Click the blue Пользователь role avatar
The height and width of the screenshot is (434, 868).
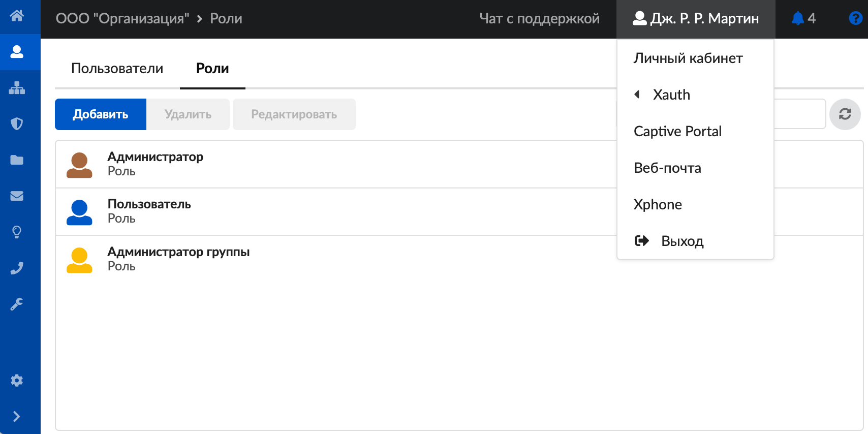(x=79, y=212)
